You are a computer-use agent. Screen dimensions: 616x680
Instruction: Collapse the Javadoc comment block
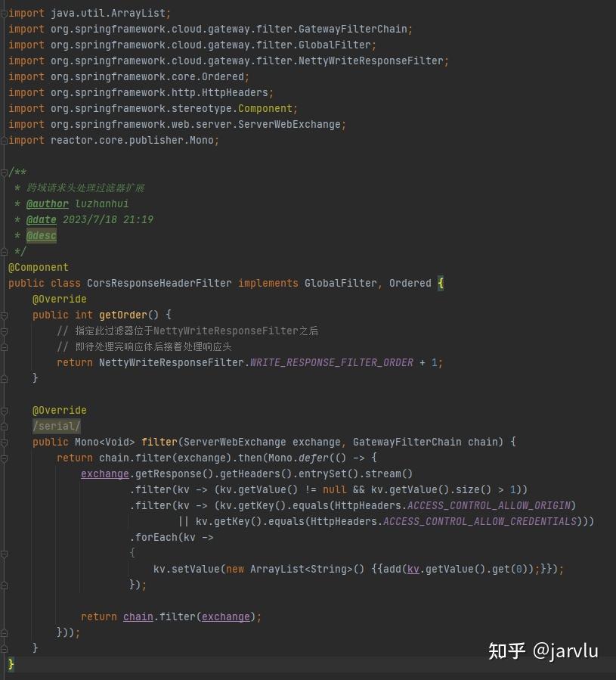tap(3, 172)
